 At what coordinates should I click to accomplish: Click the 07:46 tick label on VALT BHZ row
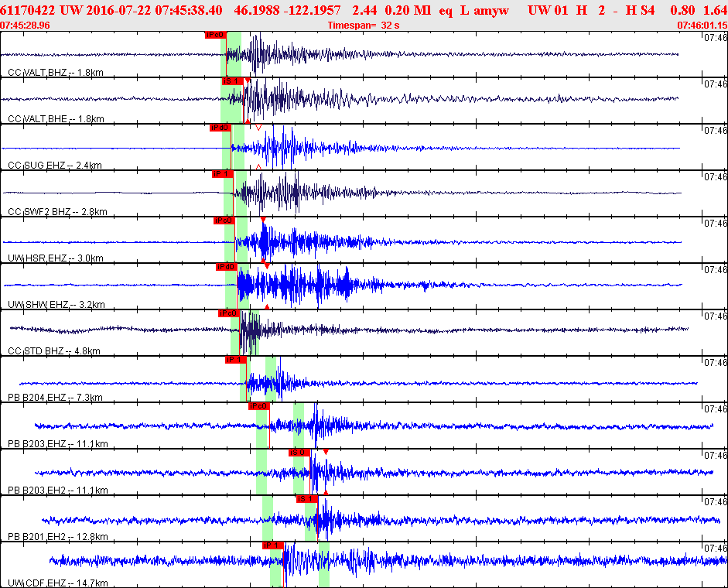[x=716, y=38]
